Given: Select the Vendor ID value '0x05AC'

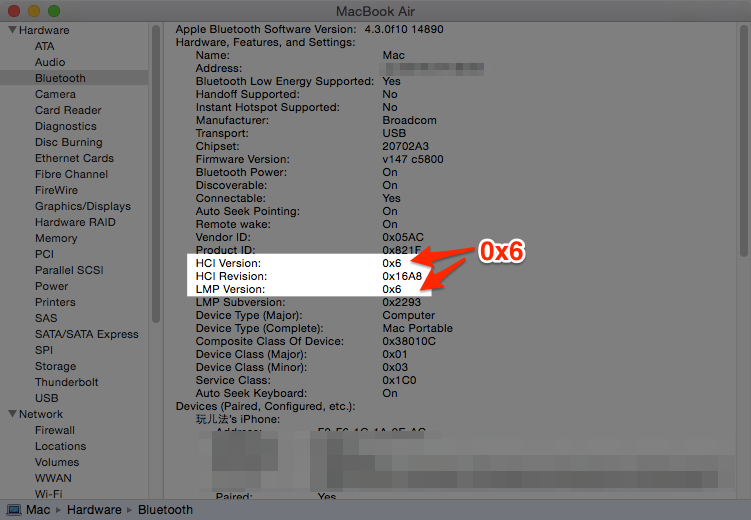Looking at the screenshot, I should [x=403, y=237].
